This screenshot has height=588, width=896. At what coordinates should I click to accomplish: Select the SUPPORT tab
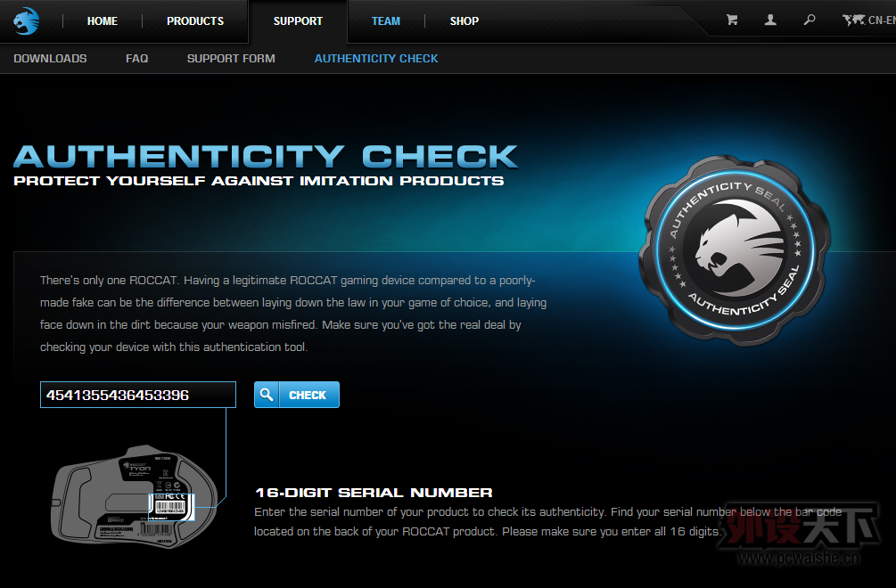[298, 21]
